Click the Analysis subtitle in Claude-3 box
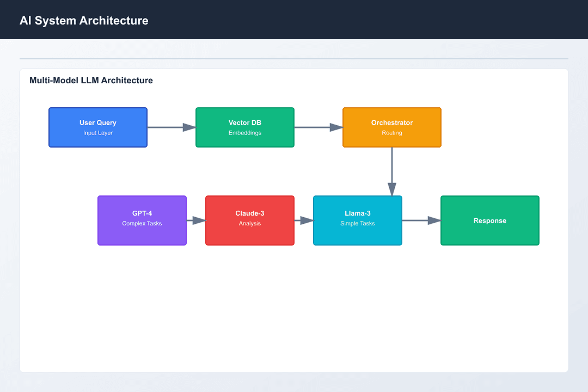This screenshot has width=588, height=392. 249,223
